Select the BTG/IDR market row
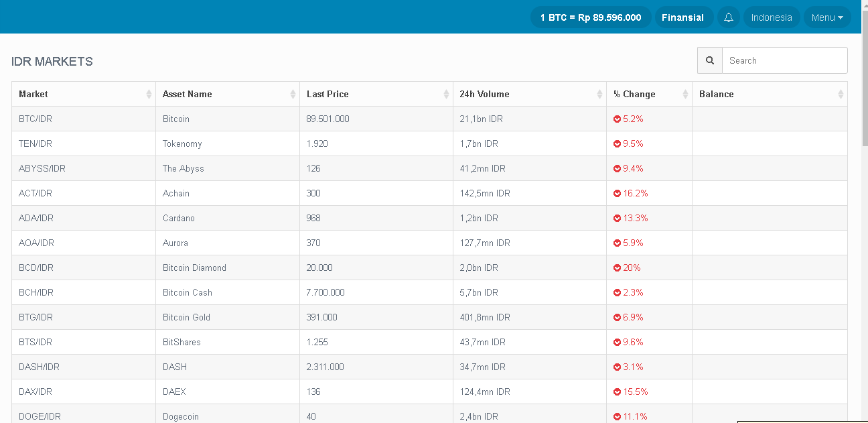Image resolution: width=868 pixels, height=423 pixels. (x=429, y=317)
